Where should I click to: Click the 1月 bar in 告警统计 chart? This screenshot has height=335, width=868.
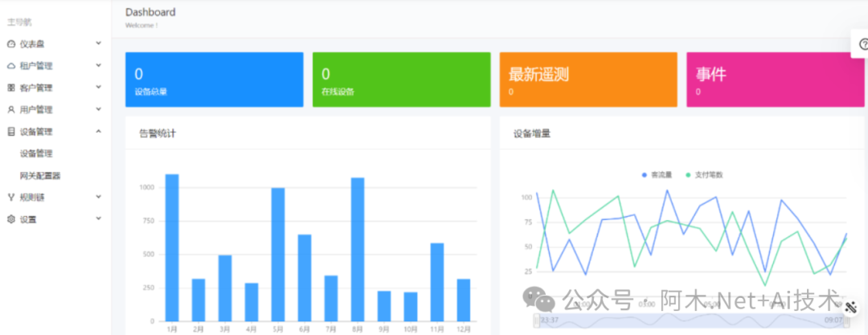pyautogui.click(x=172, y=247)
